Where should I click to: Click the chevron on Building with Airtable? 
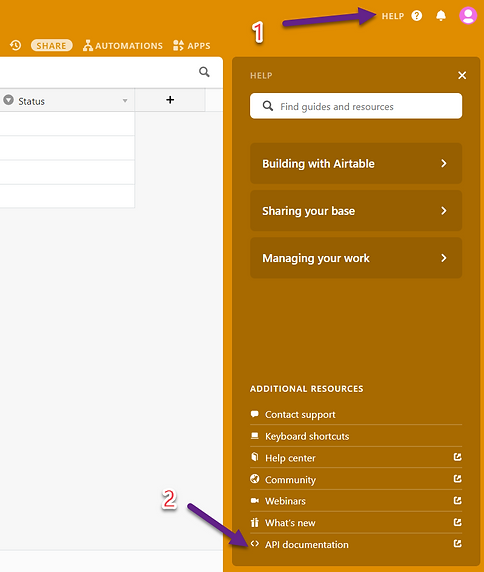[444, 163]
